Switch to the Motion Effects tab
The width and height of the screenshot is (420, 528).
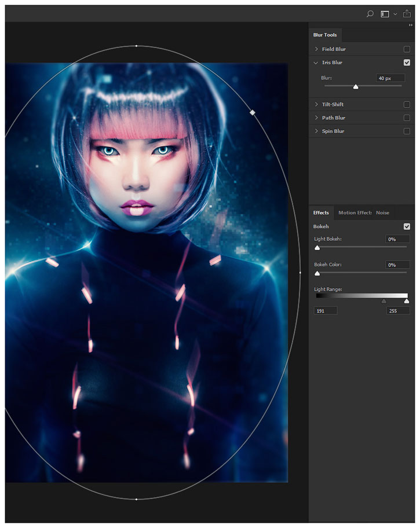(355, 212)
